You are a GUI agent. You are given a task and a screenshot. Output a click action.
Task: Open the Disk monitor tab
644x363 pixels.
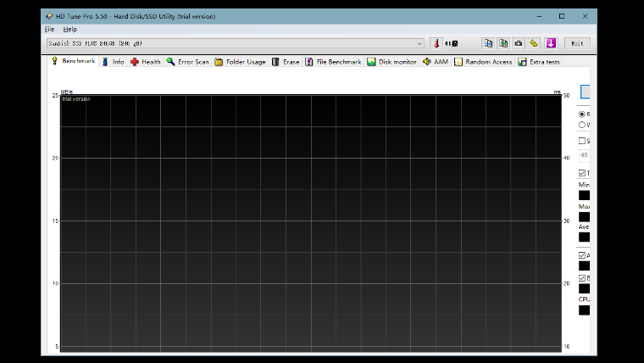point(391,62)
